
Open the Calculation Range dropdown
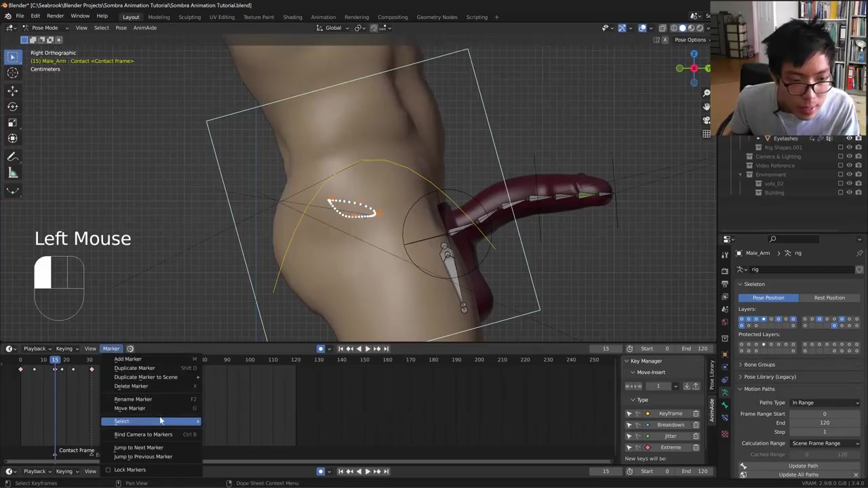pyautogui.click(x=825, y=443)
